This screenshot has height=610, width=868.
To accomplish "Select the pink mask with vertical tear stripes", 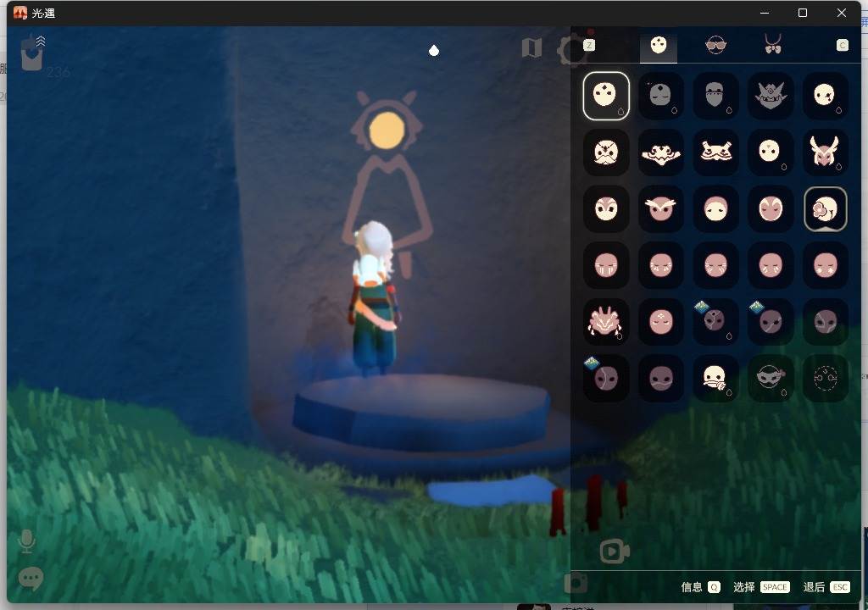I will click(605, 266).
